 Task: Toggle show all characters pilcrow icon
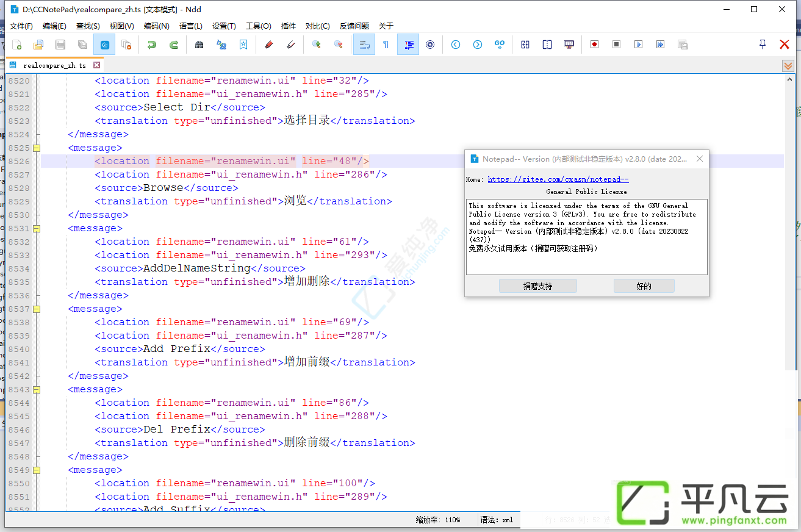[386, 45]
